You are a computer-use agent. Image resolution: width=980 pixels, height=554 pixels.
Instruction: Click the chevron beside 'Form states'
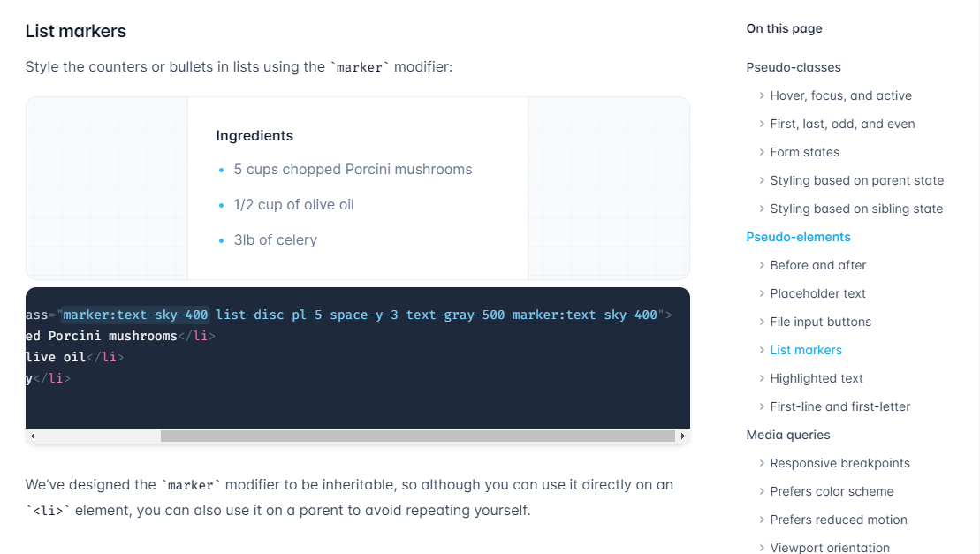coord(762,151)
